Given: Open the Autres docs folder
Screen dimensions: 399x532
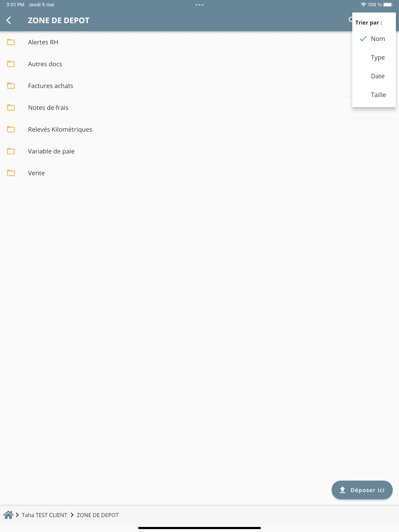Looking at the screenshot, I should (x=45, y=64).
